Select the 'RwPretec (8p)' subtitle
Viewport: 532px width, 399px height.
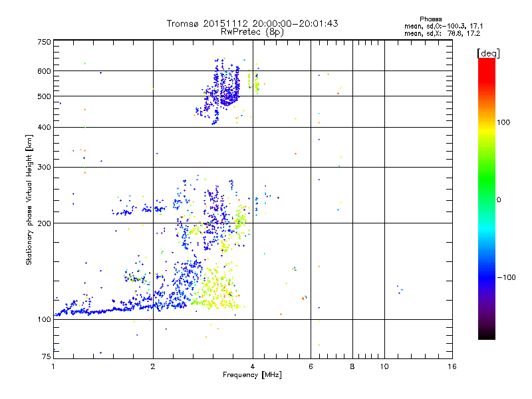click(x=252, y=32)
